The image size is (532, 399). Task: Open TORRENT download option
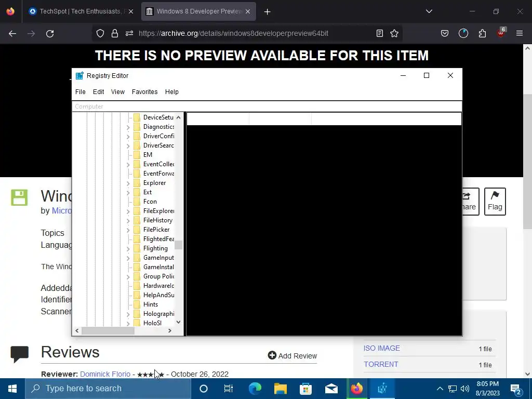click(381, 364)
